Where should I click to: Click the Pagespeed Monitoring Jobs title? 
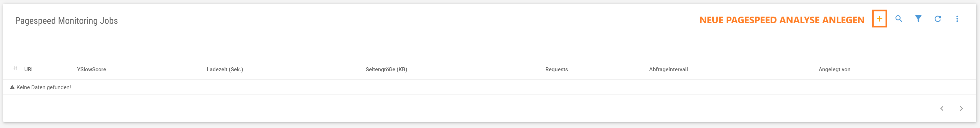(x=67, y=20)
